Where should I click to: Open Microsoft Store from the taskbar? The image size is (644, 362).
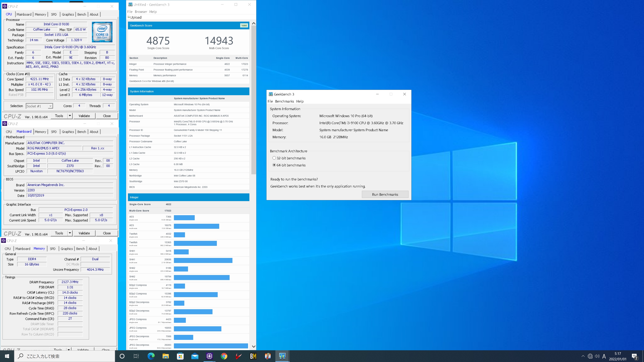point(180,356)
